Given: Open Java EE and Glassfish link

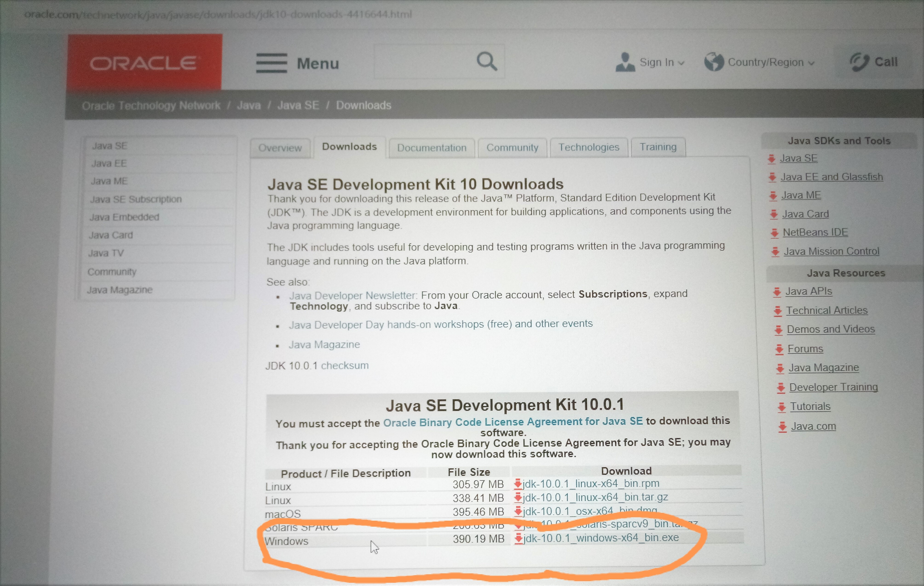Looking at the screenshot, I should [x=832, y=177].
